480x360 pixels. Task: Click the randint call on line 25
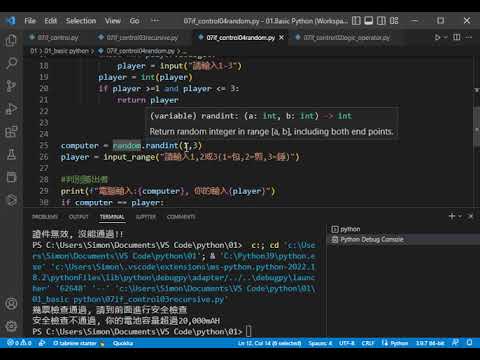click(x=162, y=146)
